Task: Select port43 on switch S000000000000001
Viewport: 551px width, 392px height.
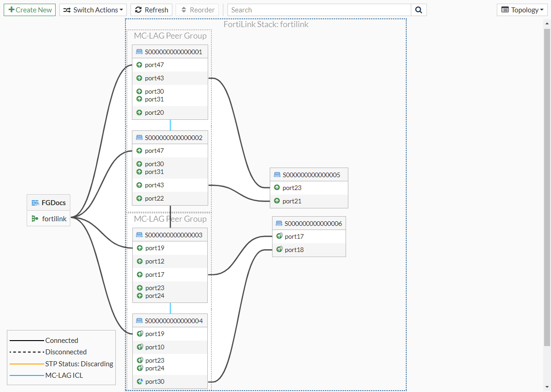Action: coord(154,78)
